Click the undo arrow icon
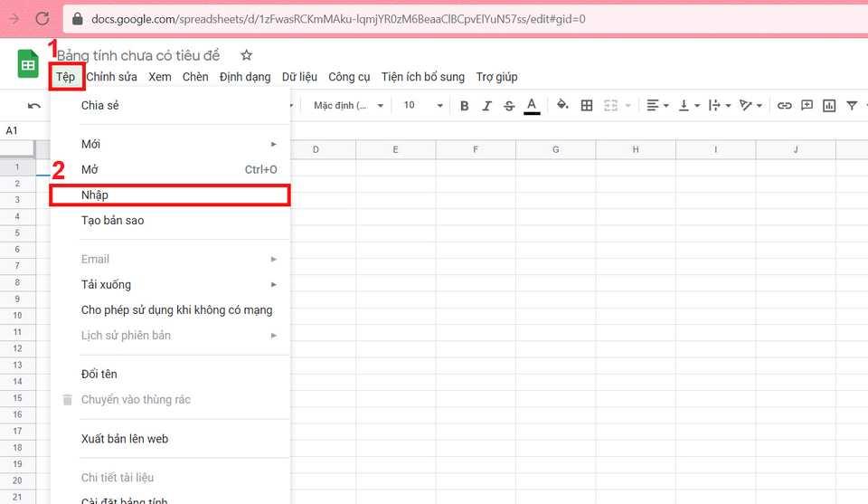 click(34, 106)
